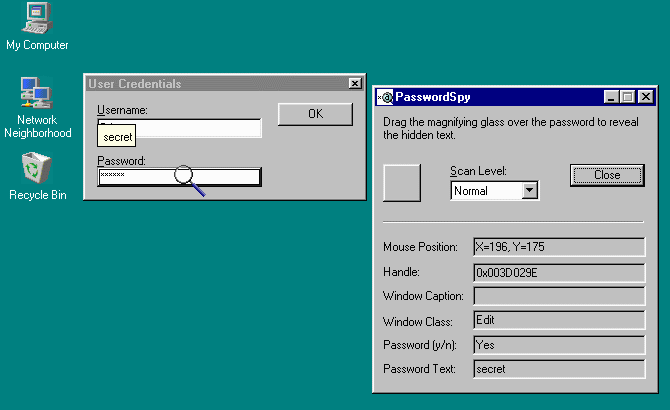Click the Mouse Position value field
This screenshot has height=410, width=670.
pyautogui.click(x=558, y=247)
